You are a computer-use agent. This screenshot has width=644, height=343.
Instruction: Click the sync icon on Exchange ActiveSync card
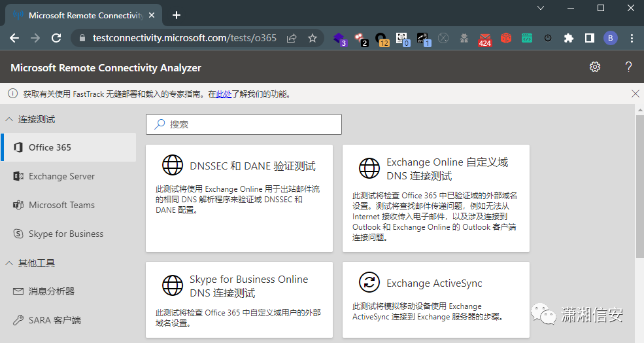[369, 282]
